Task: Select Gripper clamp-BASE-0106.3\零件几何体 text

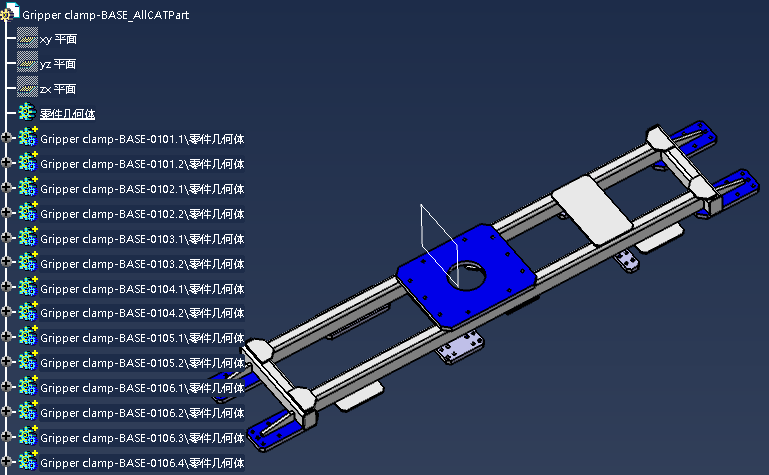Action: click(142, 438)
